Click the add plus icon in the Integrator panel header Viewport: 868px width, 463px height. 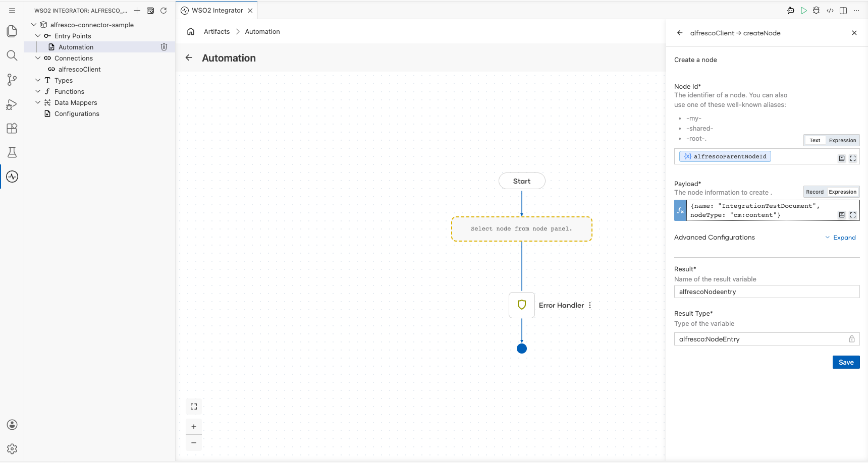(x=137, y=10)
